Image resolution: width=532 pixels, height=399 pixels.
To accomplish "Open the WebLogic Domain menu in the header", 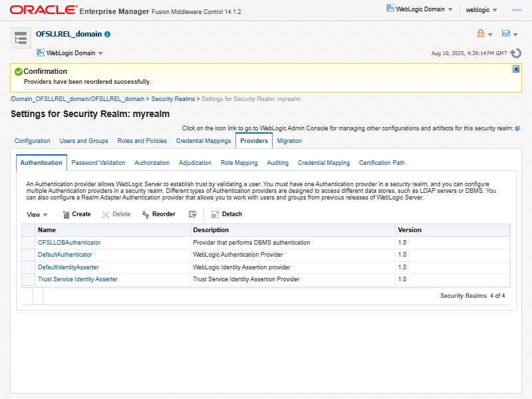I will click(x=420, y=9).
